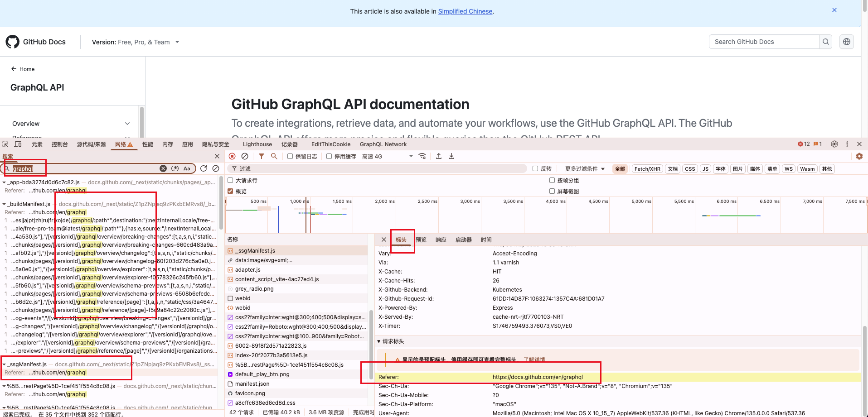Clear the DevTools search results list

(216, 168)
